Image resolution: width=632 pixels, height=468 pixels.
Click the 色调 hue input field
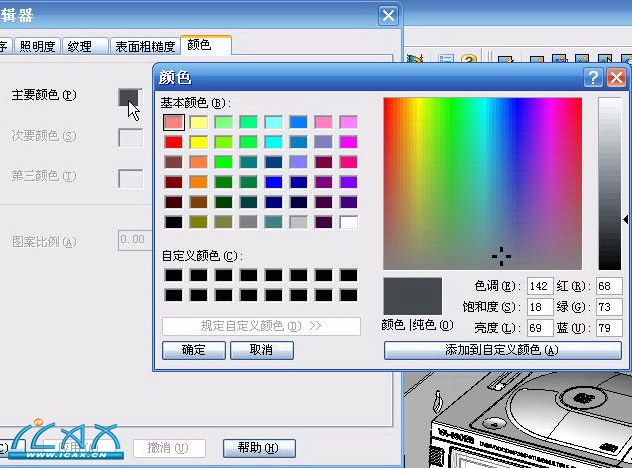540,287
